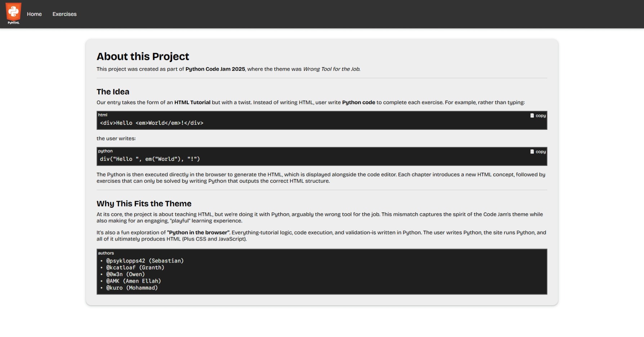Viewport: 644px width, 337px height.
Task: Click the 'authors' label on the credits block
Action: point(106,253)
